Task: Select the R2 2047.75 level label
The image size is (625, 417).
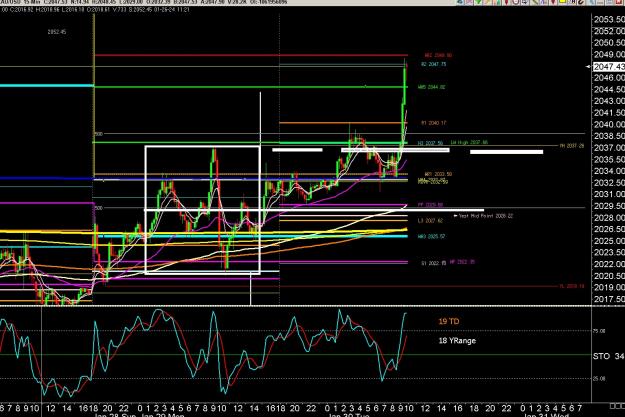Action: [434, 64]
